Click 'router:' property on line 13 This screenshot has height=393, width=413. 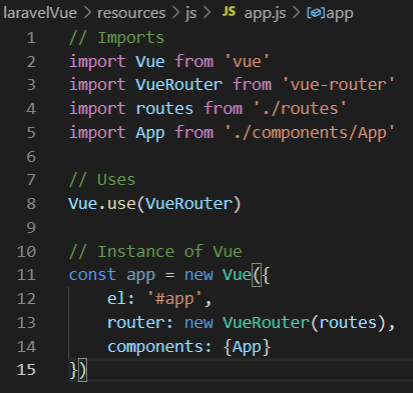point(140,323)
